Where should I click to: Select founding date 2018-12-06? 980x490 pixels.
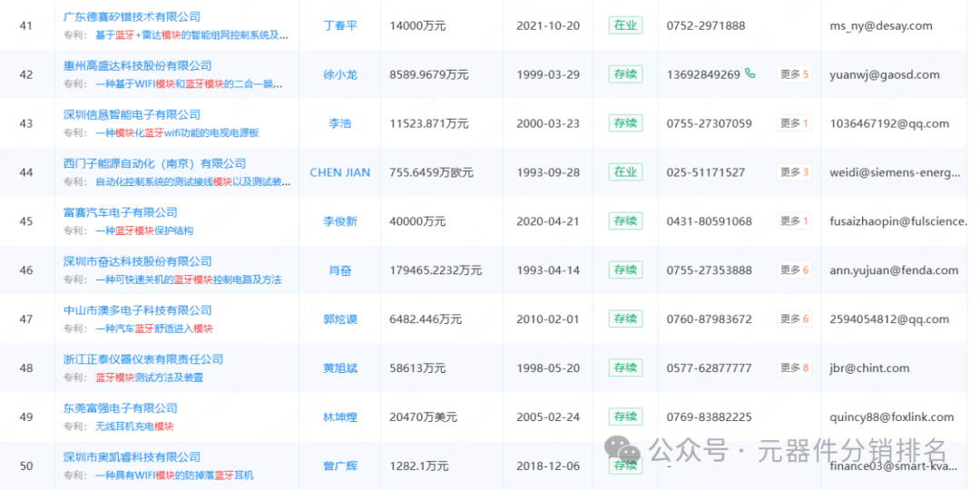point(548,465)
